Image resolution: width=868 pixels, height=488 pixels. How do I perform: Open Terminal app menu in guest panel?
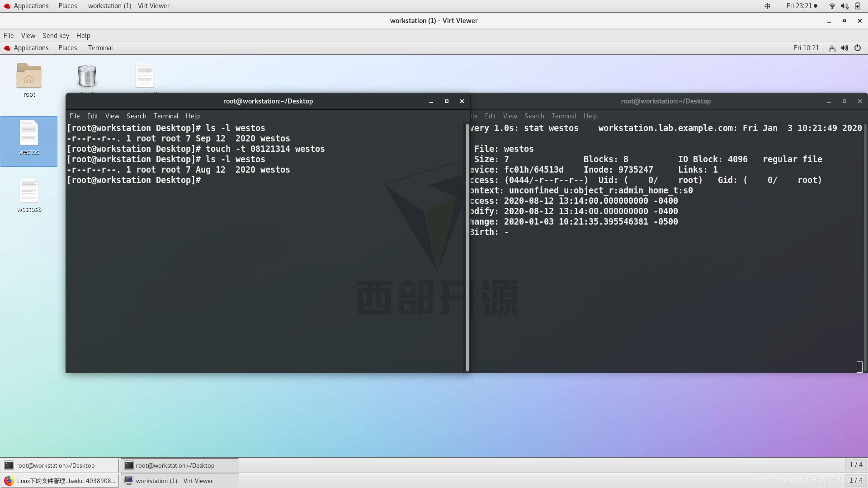pyautogui.click(x=100, y=48)
